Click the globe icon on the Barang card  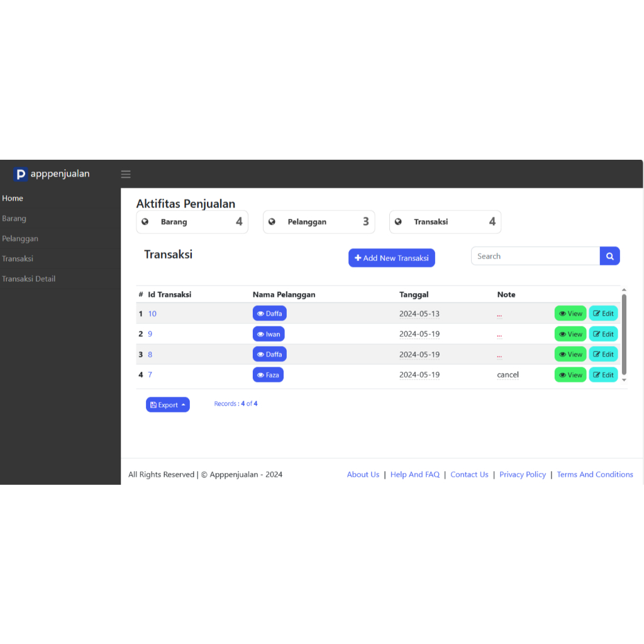[145, 221]
